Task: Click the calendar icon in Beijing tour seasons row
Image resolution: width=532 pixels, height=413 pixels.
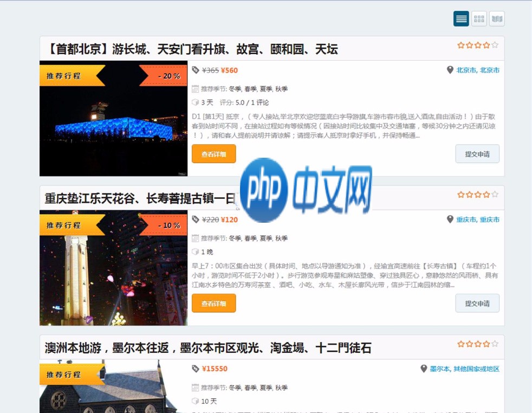Action: 195,89
